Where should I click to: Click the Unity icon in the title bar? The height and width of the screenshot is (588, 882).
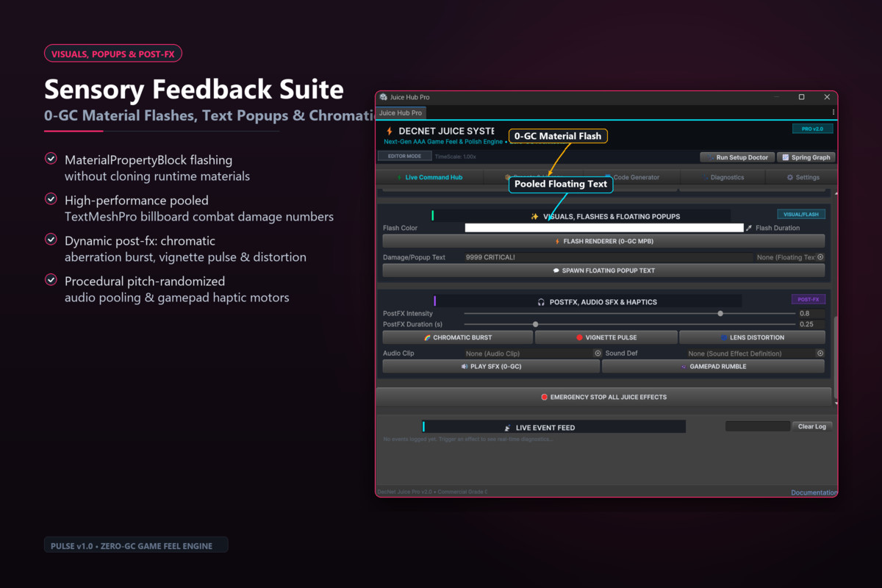(384, 97)
